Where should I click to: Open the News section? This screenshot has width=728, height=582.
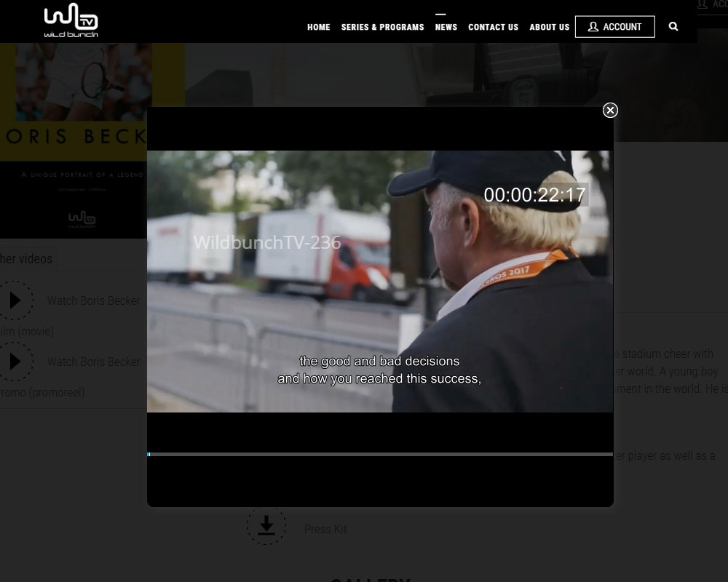tap(446, 27)
